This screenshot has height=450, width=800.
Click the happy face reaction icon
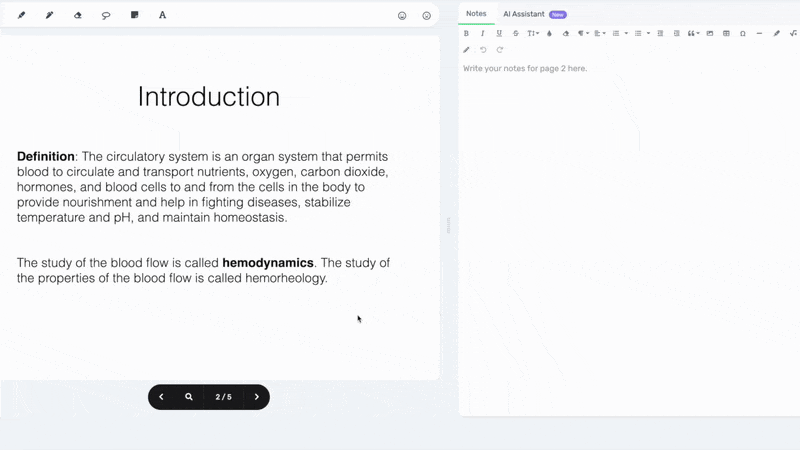point(402,15)
